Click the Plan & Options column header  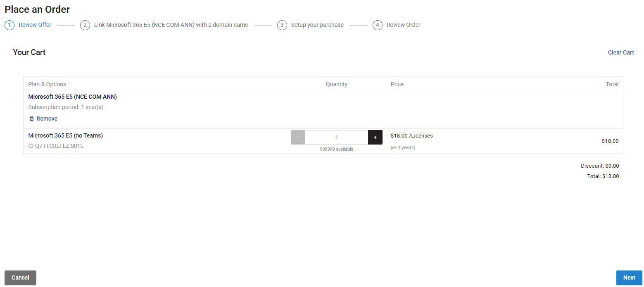[47, 84]
